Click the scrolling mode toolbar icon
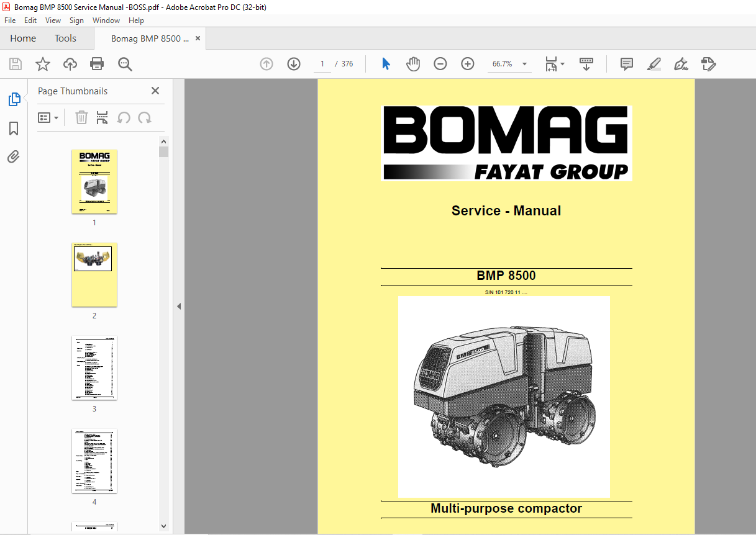 coord(586,64)
